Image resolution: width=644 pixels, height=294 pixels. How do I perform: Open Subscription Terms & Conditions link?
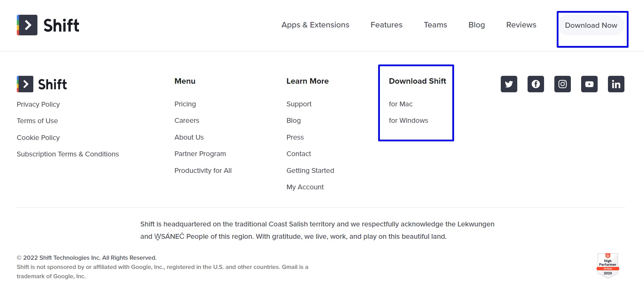point(68,154)
